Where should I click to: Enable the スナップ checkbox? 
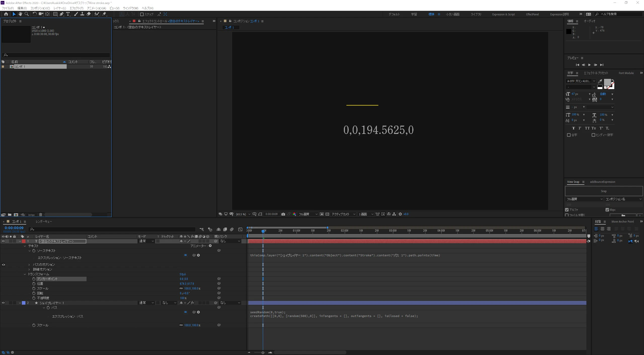click(142, 14)
